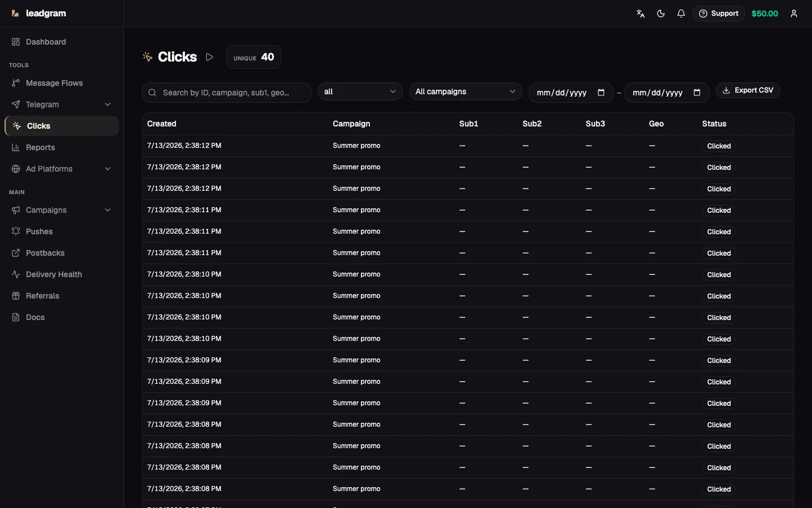Click the Telegram paper plane icon
Viewport: 812px width, 508px height.
[x=16, y=104]
